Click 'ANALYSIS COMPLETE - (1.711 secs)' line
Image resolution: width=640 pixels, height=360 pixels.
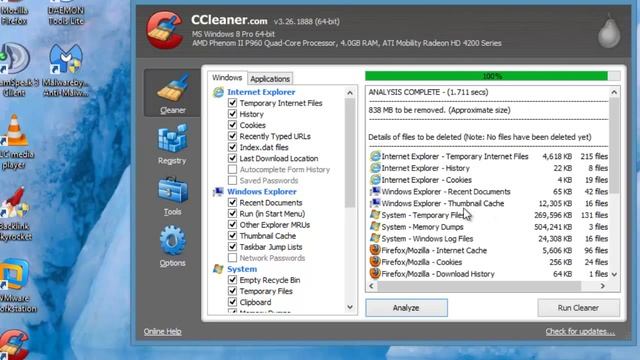pyautogui.click(x=428, y=92)
